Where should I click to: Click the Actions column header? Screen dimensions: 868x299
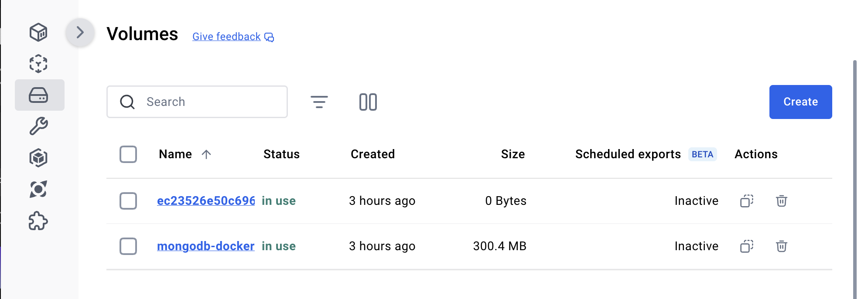coord(756,154)
